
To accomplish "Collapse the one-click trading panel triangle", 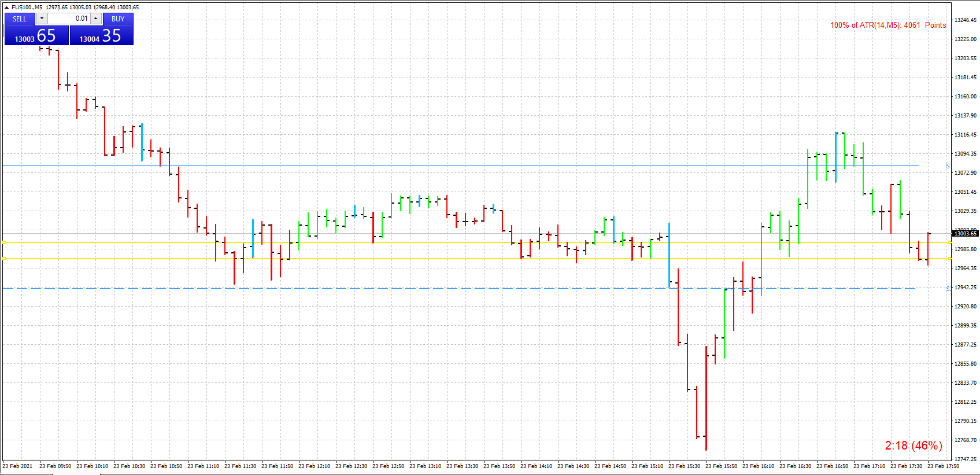I will (6, 8).
